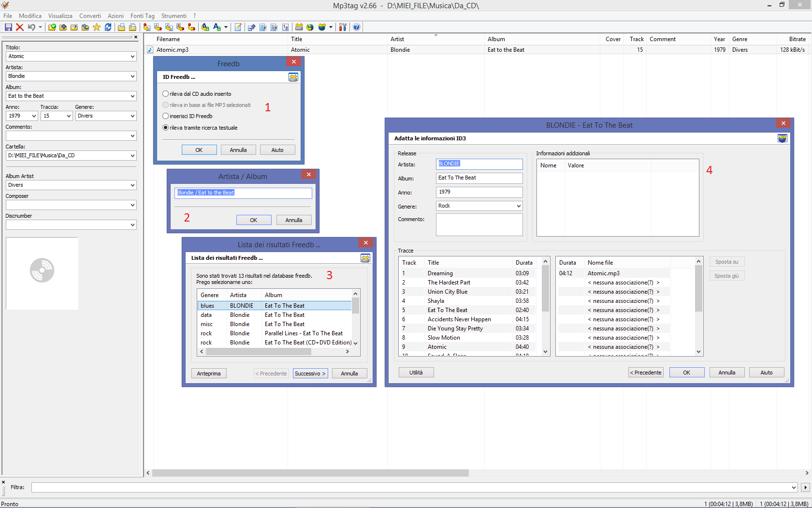Click Aiuto in the Freedb dialog
The image size is (812, 508).
[x=277, y=150]
